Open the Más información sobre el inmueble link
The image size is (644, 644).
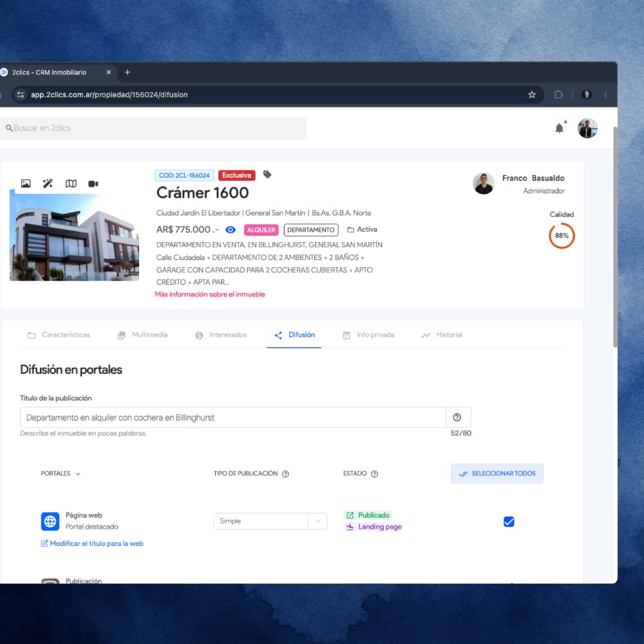click(210, 294)
